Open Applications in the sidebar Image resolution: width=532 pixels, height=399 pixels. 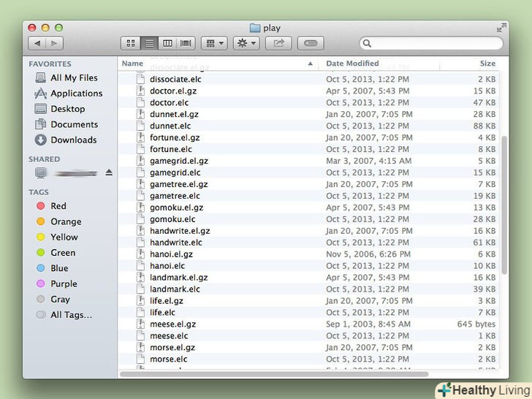tap(76, 94)
